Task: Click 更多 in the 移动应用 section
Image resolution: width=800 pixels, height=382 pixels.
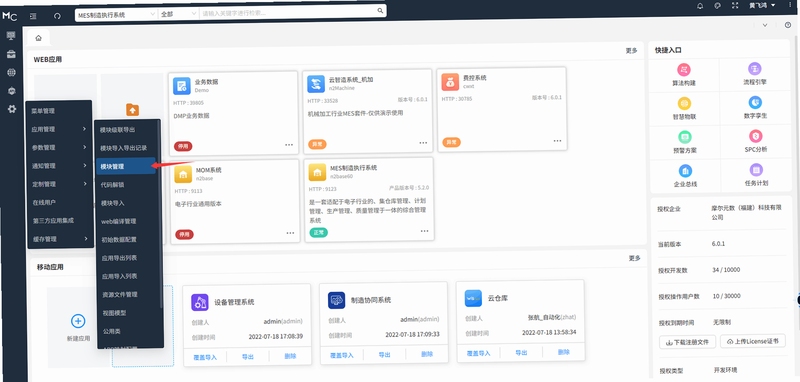Action: click(x=634, y=258)
